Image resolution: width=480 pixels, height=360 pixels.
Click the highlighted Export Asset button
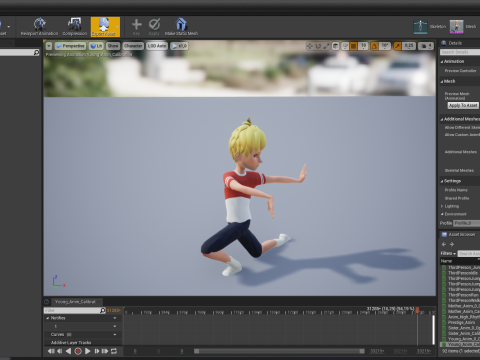tap(105, 27)
